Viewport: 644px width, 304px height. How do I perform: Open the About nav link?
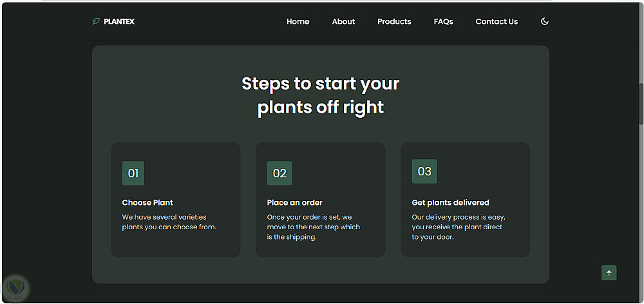[x=343, y=21]
